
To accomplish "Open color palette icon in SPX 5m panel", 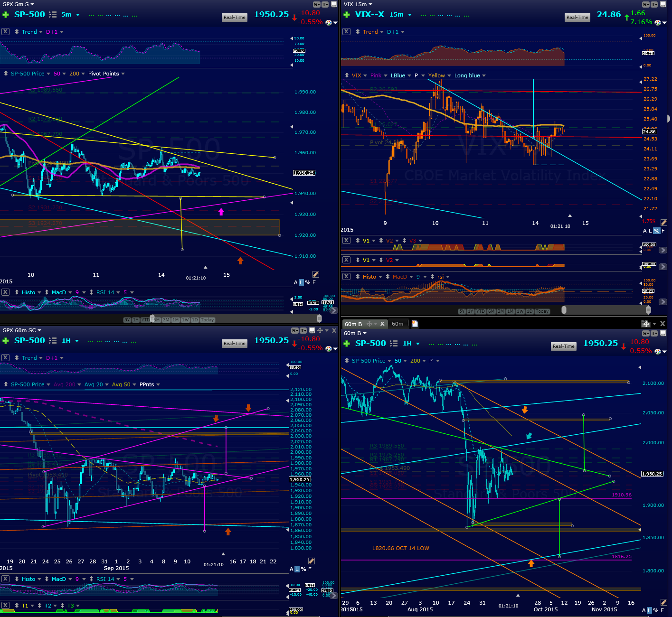I will pyautogui.click(x=329, y=22).
